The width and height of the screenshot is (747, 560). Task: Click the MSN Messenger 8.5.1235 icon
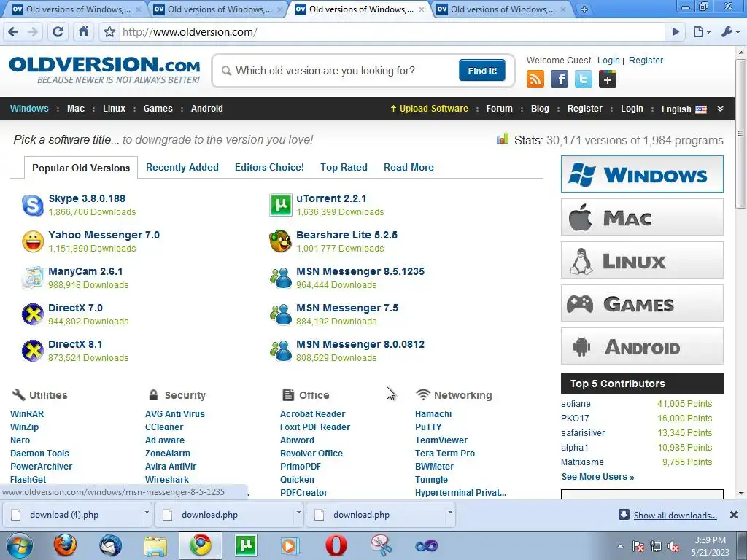281,278
